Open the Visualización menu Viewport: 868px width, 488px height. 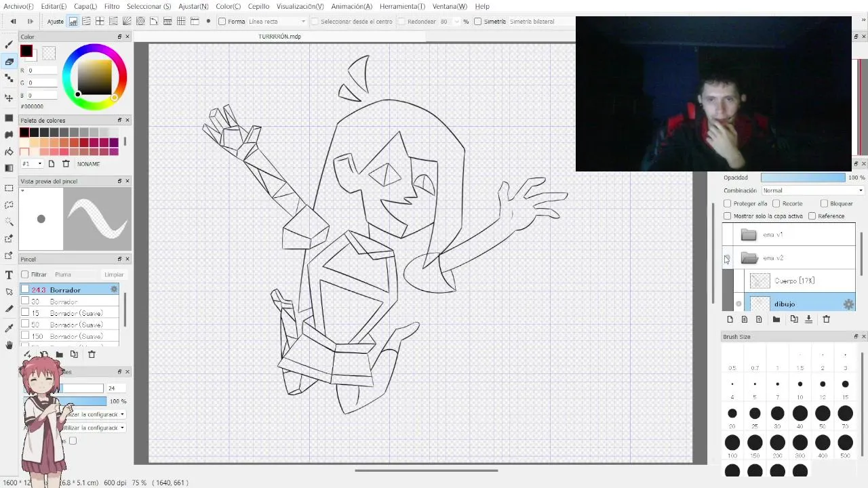click(300, 6)
